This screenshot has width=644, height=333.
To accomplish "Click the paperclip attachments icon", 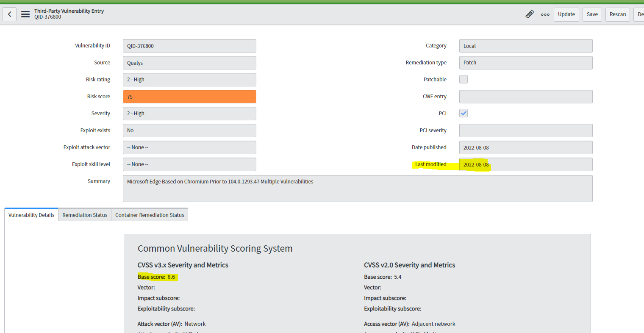I will click(x=530, y=14).
